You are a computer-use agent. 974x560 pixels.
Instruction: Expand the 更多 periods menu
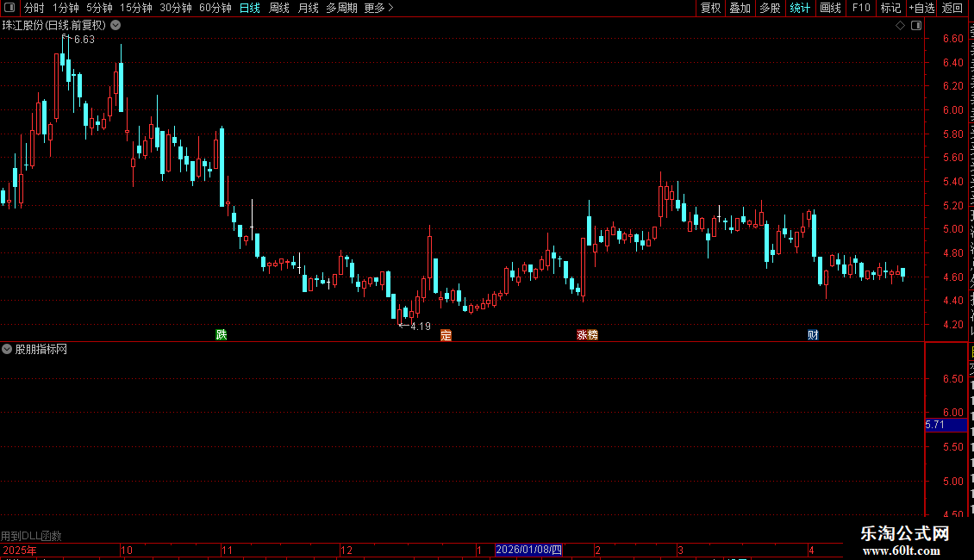tap(379, 8)
